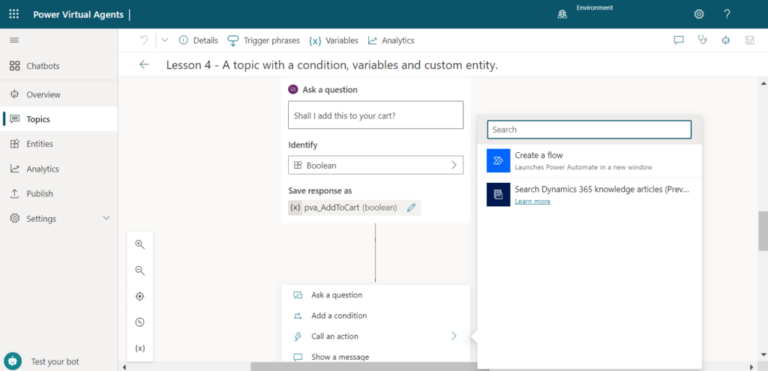Click the Entities icon in sidebar
This screenshot has height=371, width=768.
15,144
